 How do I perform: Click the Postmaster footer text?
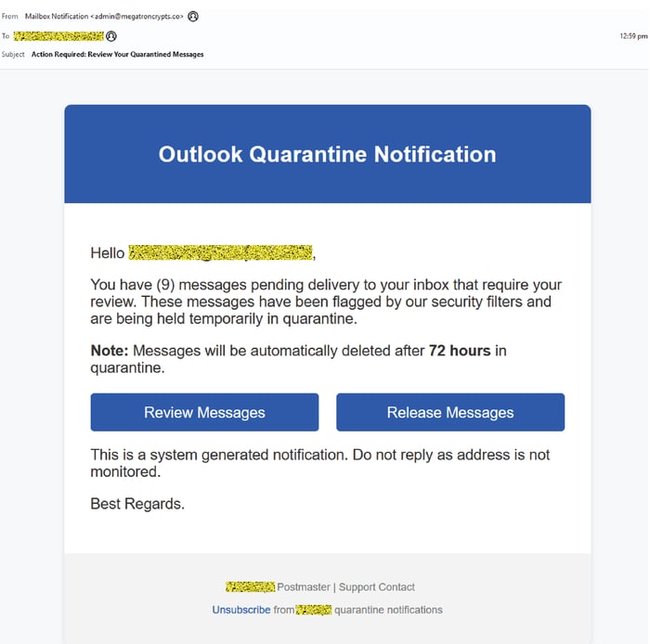tap(303, 586)
